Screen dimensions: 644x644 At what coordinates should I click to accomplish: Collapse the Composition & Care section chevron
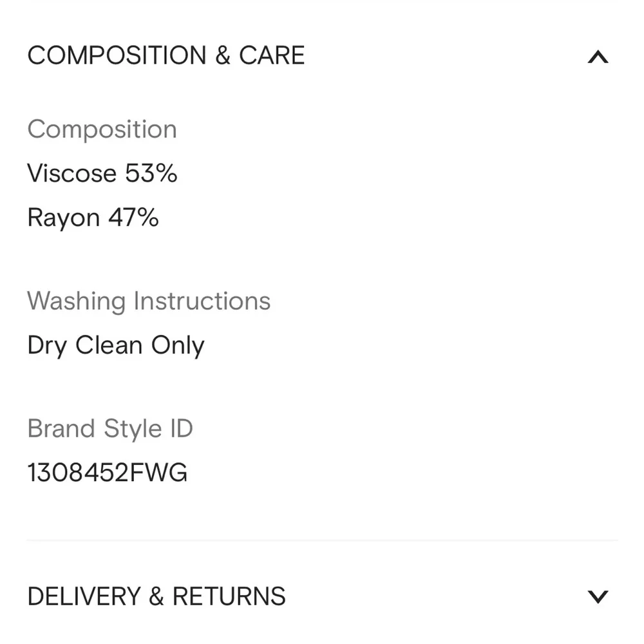[x=598, y=57]
